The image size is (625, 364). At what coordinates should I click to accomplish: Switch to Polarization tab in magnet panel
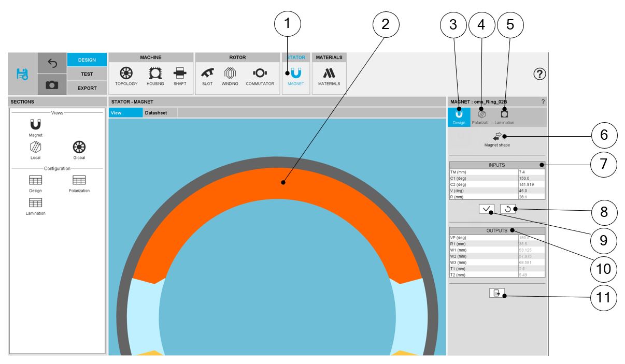481,117
